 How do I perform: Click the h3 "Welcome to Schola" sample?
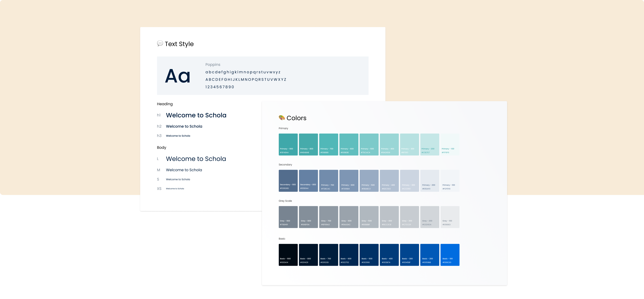(178, 136)
